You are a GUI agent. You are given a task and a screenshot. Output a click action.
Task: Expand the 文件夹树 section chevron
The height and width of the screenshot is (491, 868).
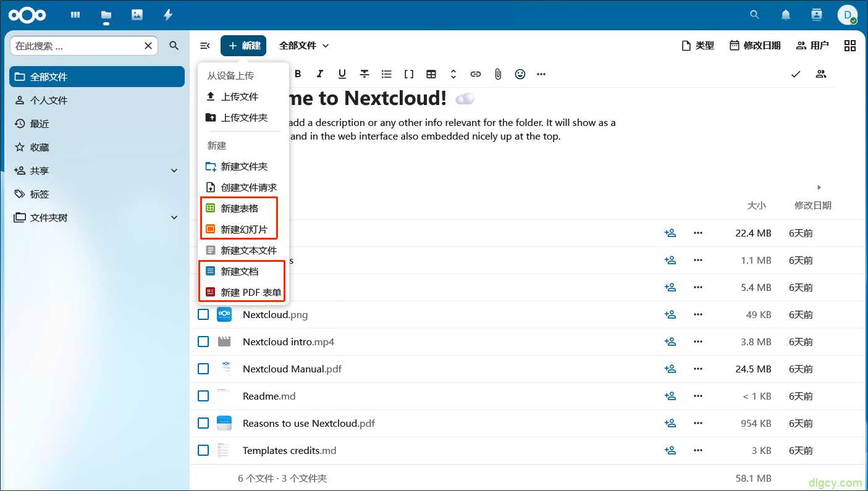[x=174, y=217]
